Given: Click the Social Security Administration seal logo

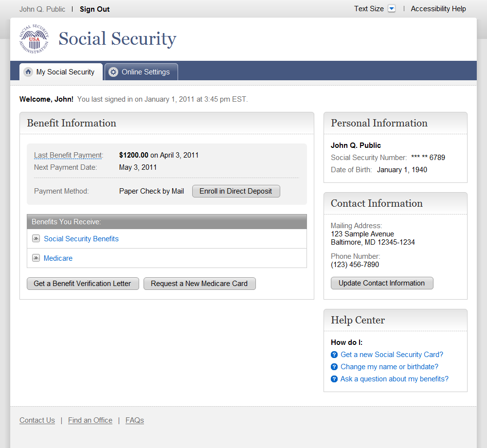Looking at the screenshot, I should point(34,39).
